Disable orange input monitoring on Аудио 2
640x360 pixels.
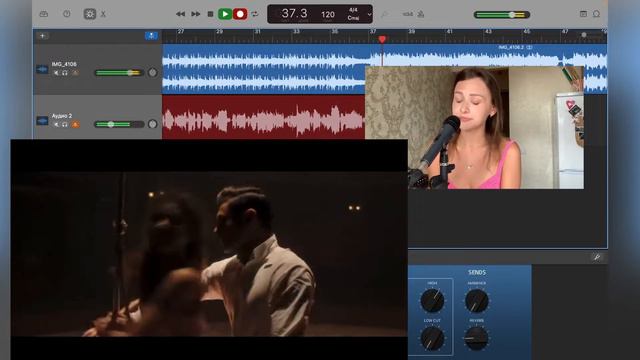coord(76,124)
